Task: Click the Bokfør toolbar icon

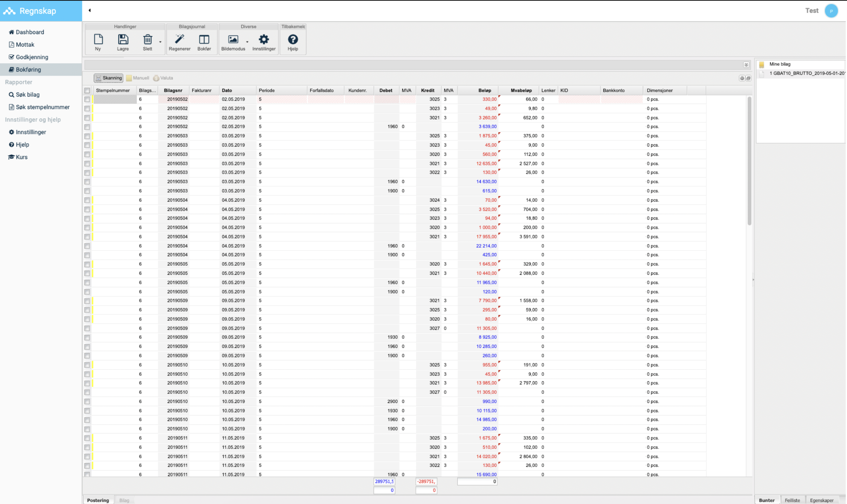Action: [x=204, y=40]
